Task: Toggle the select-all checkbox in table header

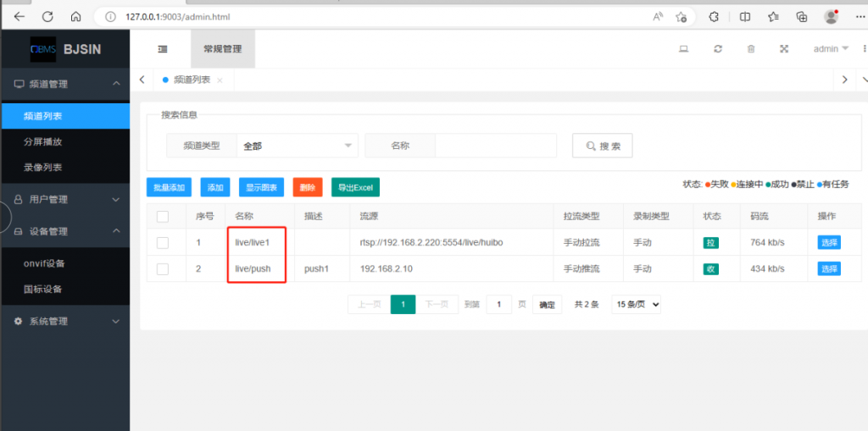Action: coord(163,217)
